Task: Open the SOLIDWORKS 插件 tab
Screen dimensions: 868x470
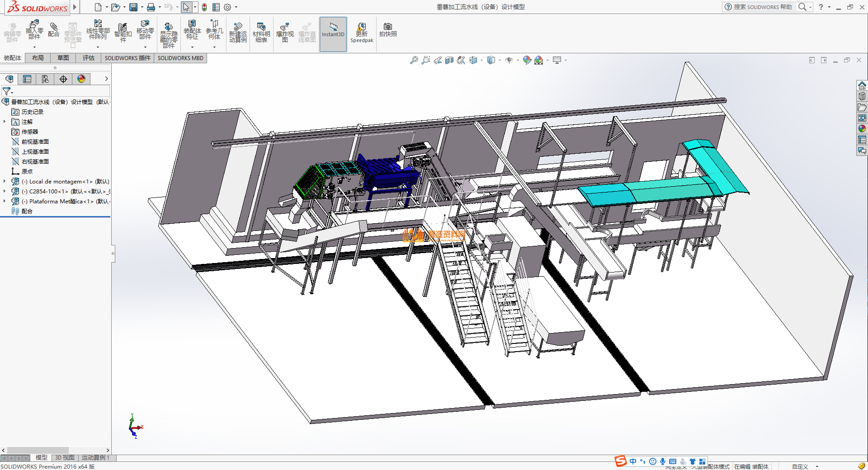Action: 127,58
